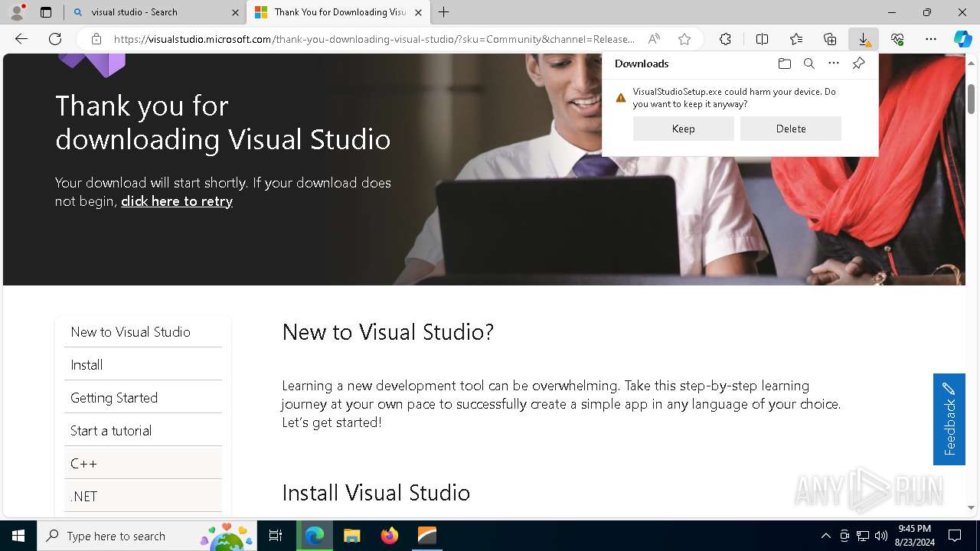This screenshot has height=551, width=980.
Task: Open Start a tutorial navigation item
Action: tap(143, 431)
